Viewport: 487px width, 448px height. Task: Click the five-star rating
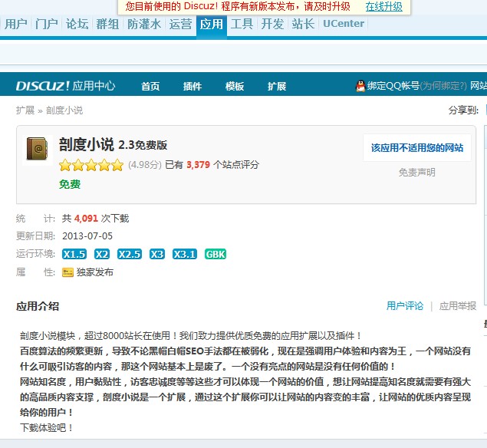point(91,165)
